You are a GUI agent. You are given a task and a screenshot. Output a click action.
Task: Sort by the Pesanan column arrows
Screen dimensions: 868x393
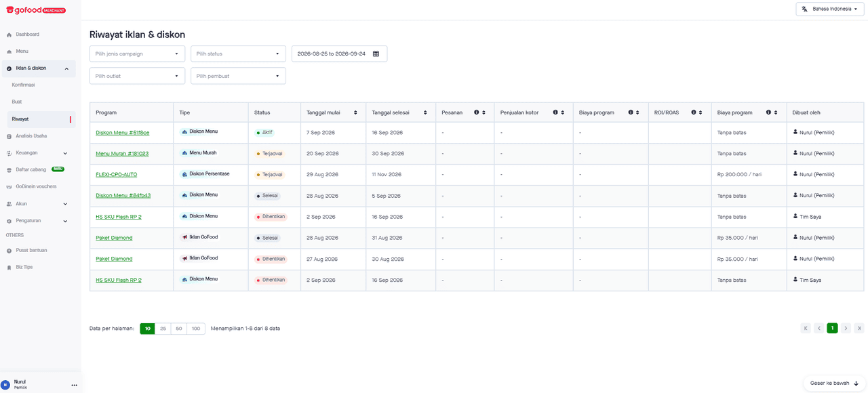484,112
